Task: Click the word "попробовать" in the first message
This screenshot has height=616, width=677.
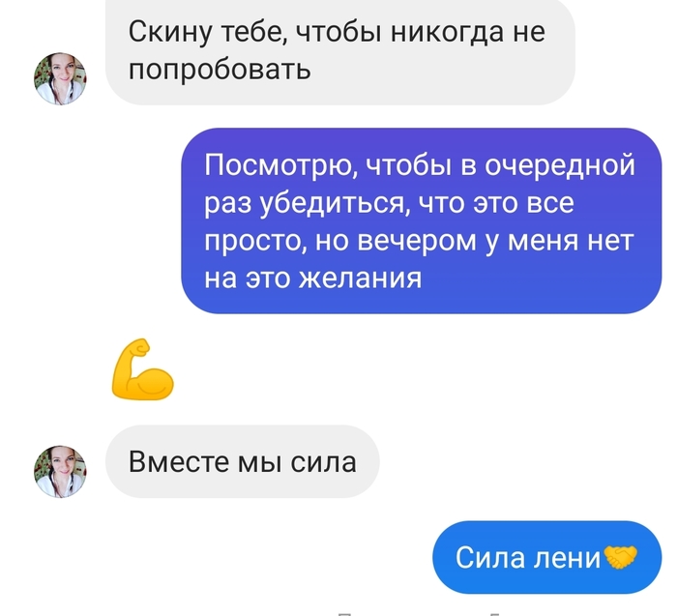Action: pos(220,70)
